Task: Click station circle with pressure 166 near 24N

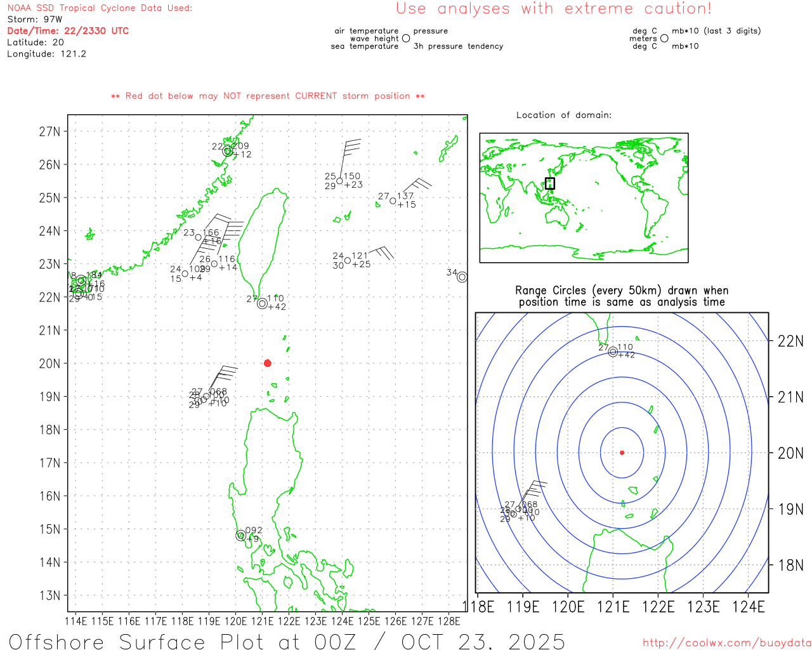Action: 199,237
